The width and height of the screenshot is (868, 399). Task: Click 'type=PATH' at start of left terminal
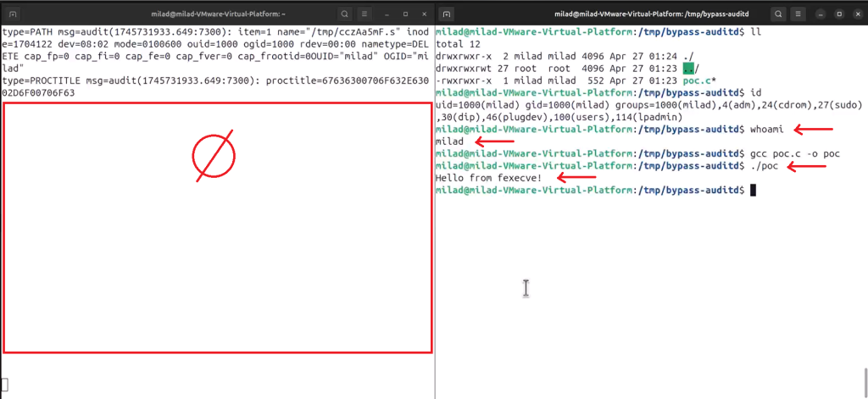[28, 32]
